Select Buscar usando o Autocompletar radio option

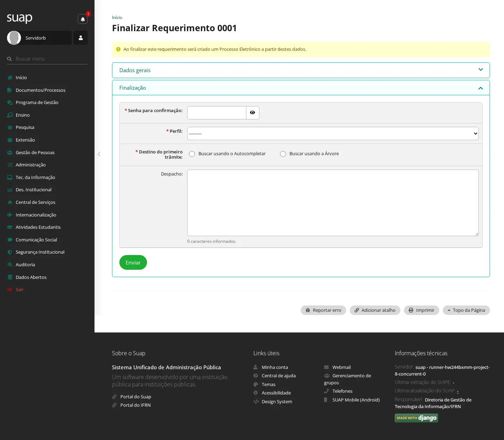[192, 154]
